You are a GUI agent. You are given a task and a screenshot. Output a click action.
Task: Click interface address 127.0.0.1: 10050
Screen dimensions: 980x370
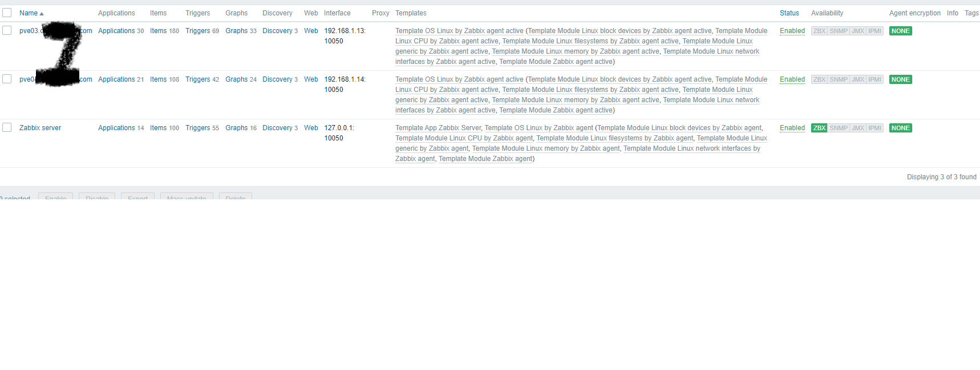pyautogui.click(x=339, y=133)
